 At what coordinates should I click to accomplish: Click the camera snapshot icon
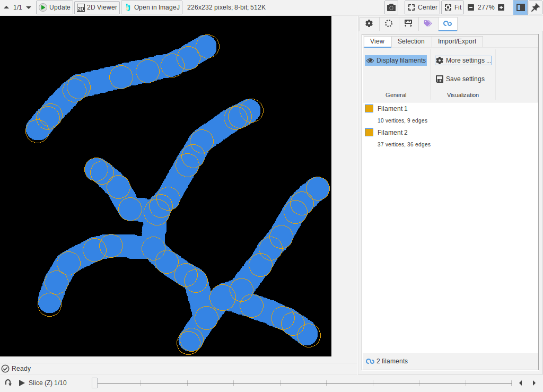tap(391, 7)
